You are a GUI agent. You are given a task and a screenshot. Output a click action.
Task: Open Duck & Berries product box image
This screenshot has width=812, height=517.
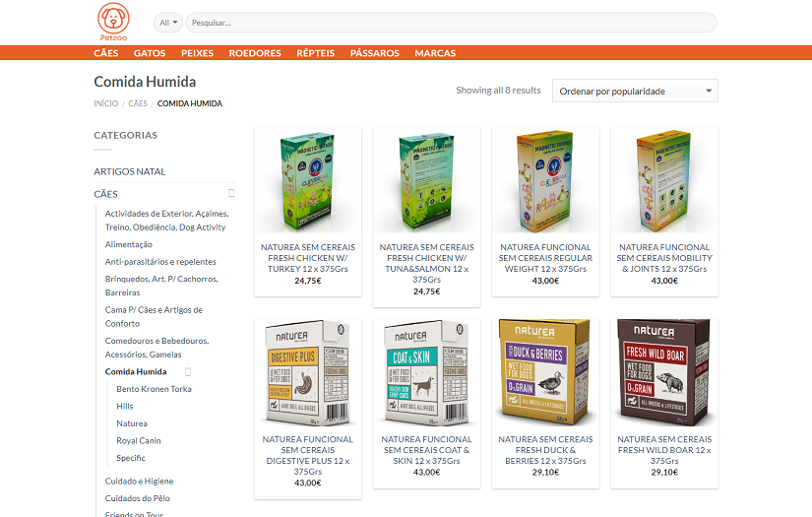click(x=545, y=373)
